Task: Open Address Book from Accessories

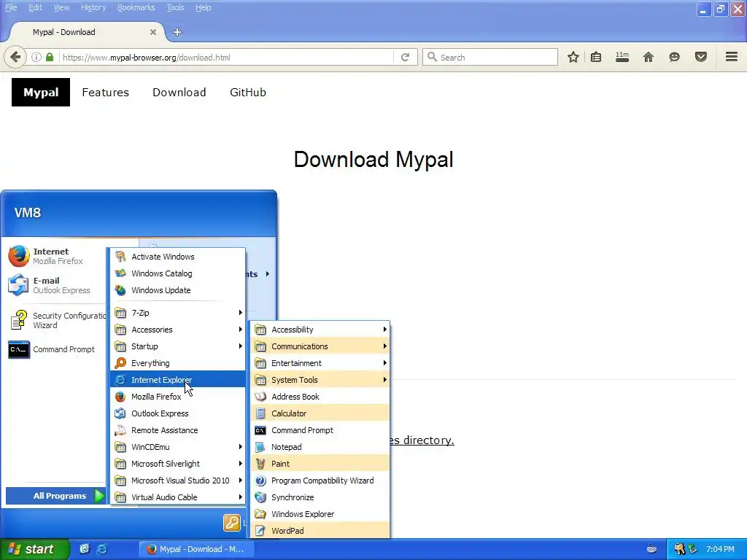Action: pos(320,397)
